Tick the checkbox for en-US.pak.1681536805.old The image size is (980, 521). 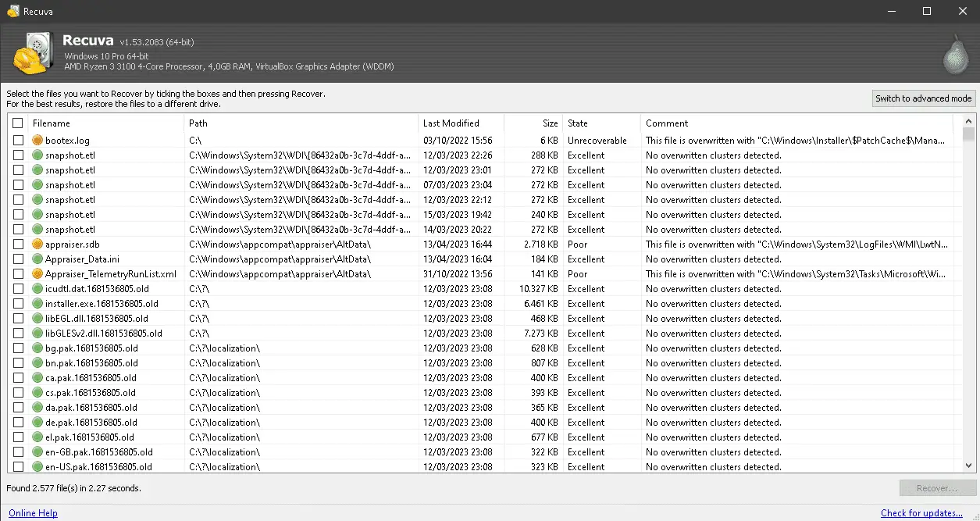(17, 467)
